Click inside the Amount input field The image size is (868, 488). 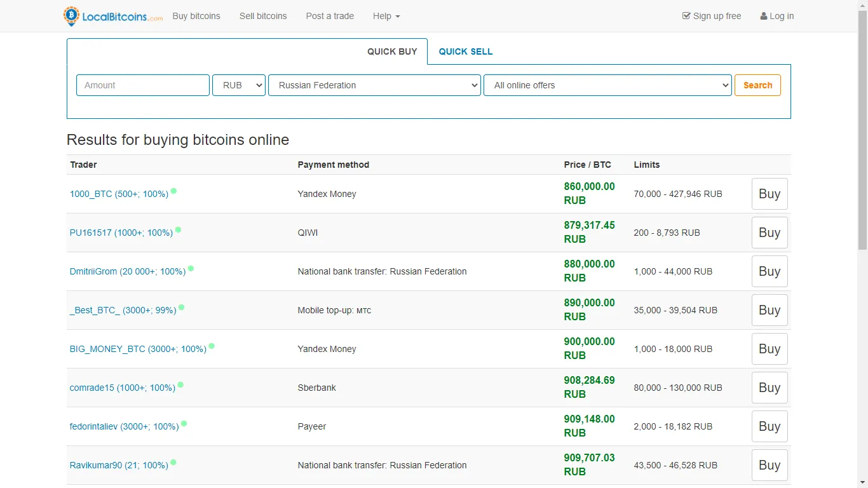(142, 85)
